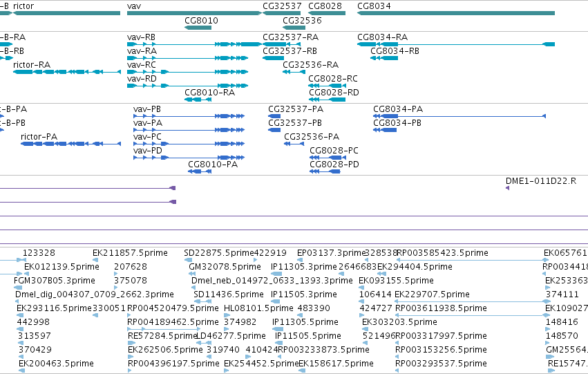
Task: Select transcript CG8010-RA
Action: (198, 100)
